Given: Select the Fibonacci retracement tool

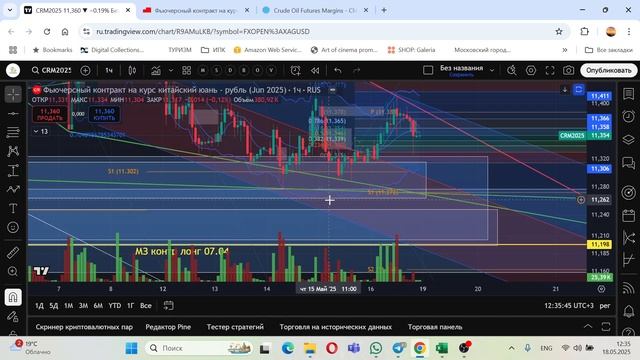Looking at the screenshot, I should pyautogui.click(x=13, y=132).
